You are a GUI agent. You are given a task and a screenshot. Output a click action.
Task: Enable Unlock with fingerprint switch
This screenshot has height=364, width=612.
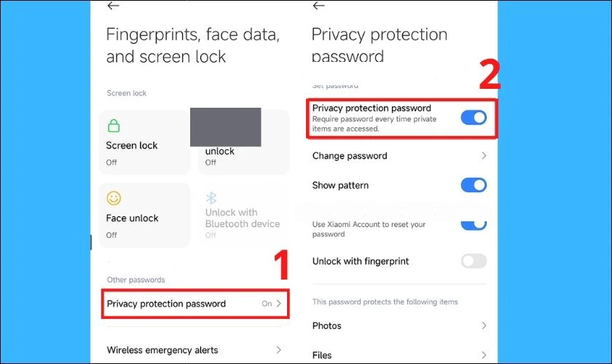(x=474, y=261)
